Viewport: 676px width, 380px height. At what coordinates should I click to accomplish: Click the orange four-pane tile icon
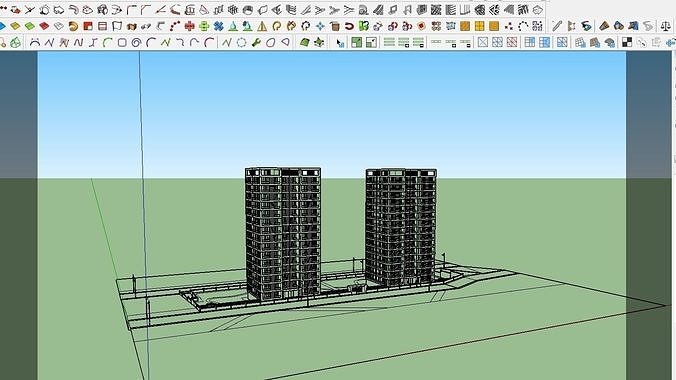tap(479, 26)
